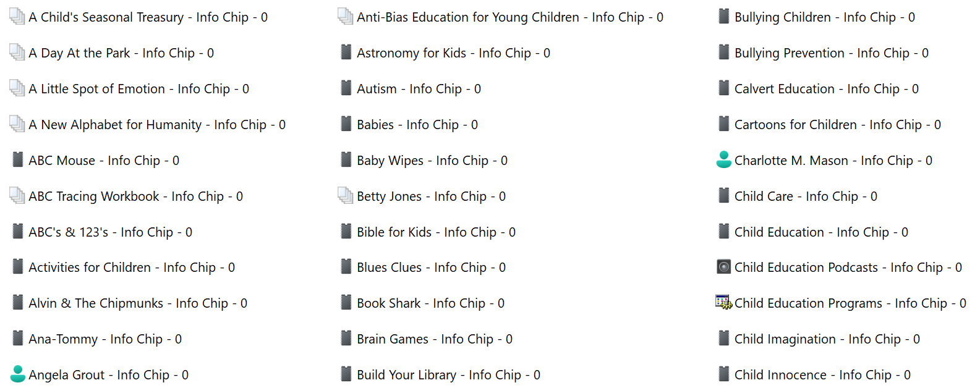
Task: Select the Child Care Info Chip item
Action: click(x=806, y=196)
